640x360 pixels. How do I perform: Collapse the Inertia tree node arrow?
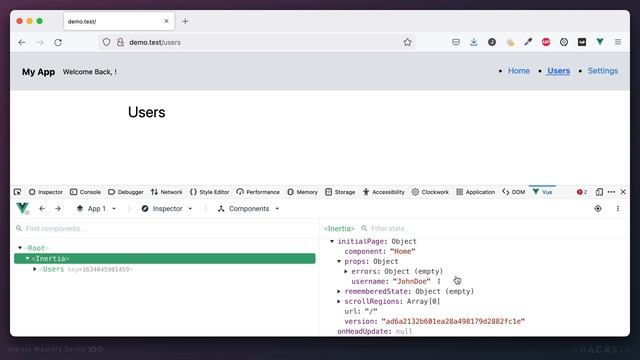[27, 258]
